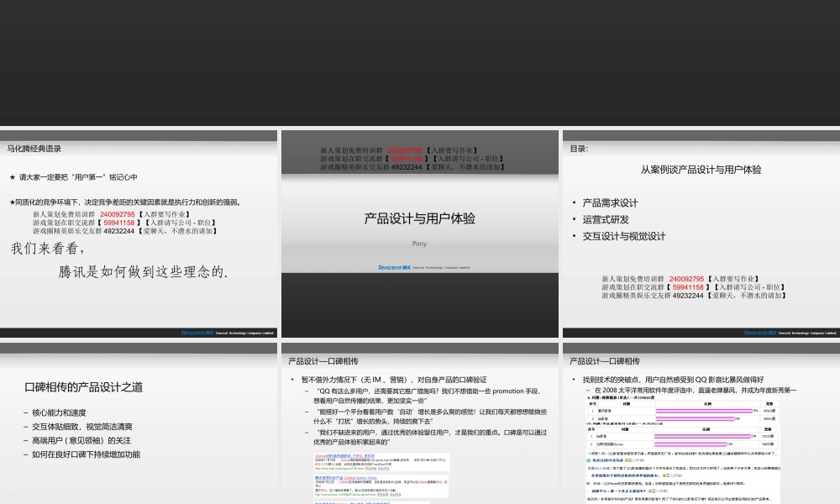Click the number 49232244 on the title slide
Image resolution: width=840 pixels, height=504 pixels.
pos(407,167)
